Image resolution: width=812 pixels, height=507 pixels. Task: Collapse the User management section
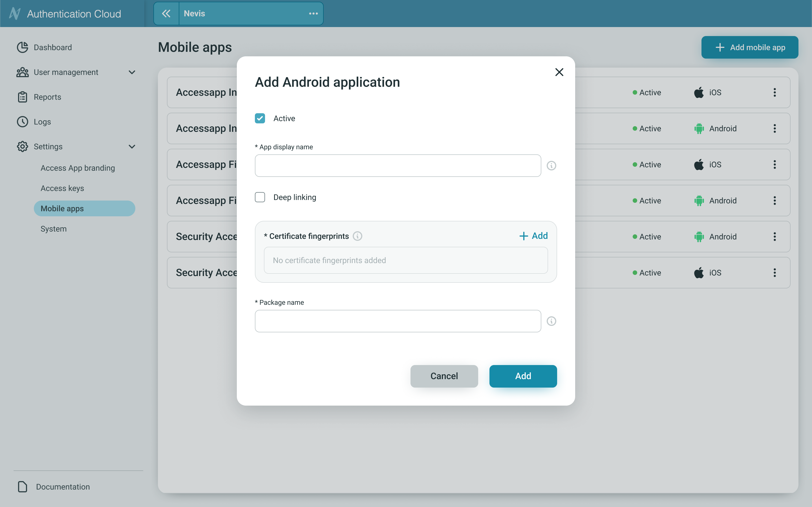pyautogui.click(x=132, y=72)
